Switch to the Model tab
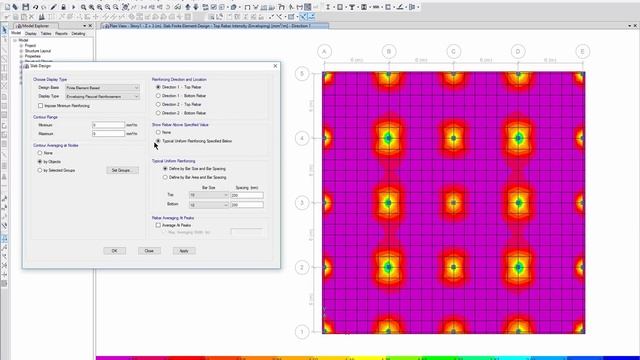 point(16,33)
